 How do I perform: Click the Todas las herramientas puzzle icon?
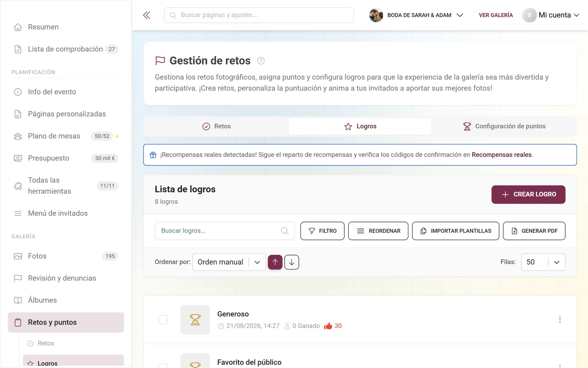point(18,186)
